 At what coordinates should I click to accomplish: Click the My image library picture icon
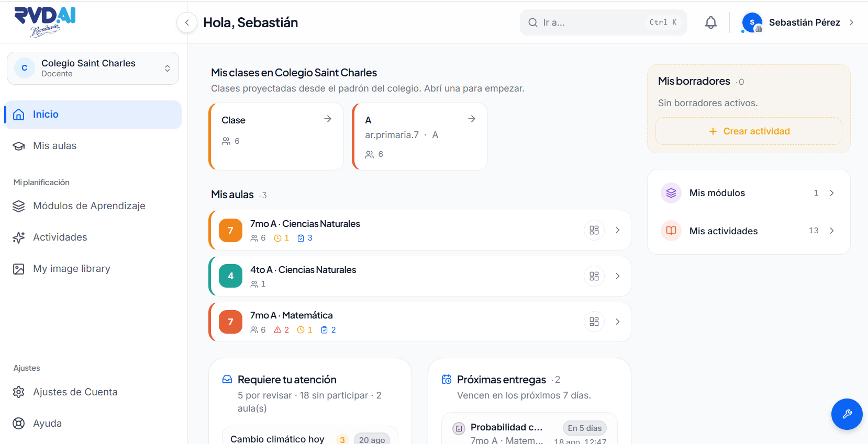point(19,269)
